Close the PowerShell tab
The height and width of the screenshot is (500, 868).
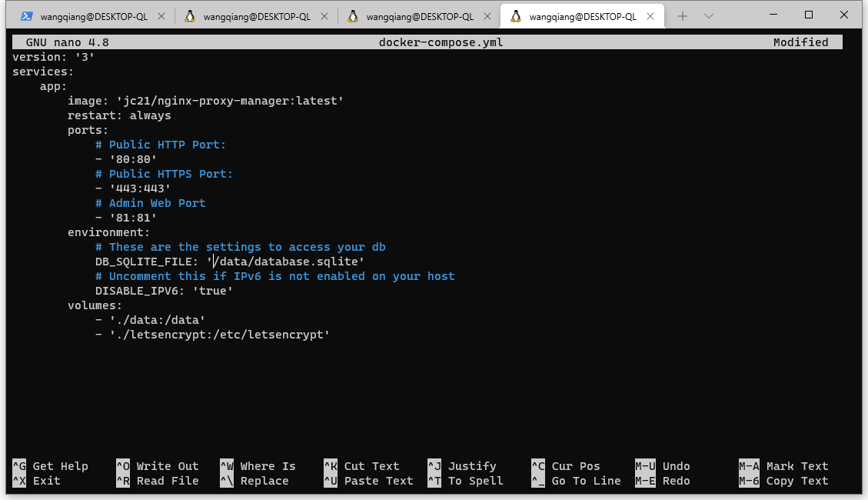coord(163,16)
